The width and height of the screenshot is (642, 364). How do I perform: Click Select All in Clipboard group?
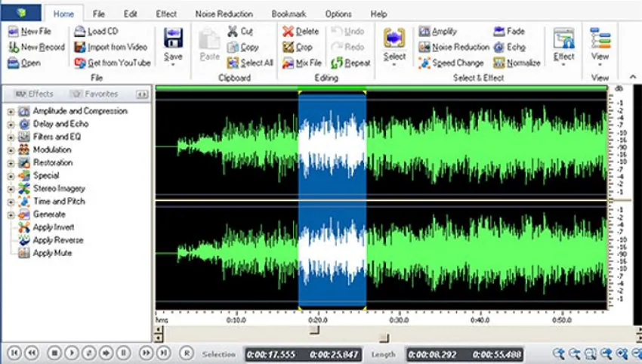tap(250, 63)
